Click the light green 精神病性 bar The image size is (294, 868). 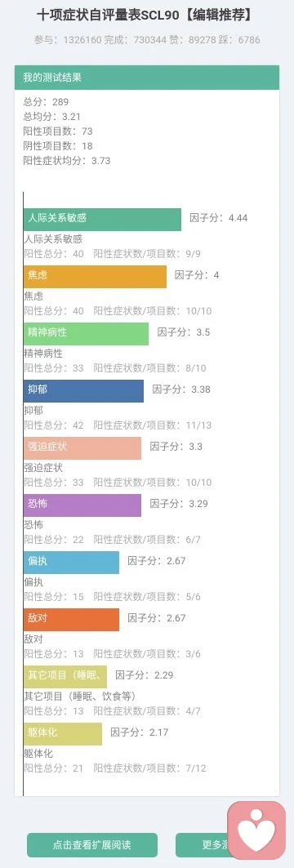click(x=86, y=333)
